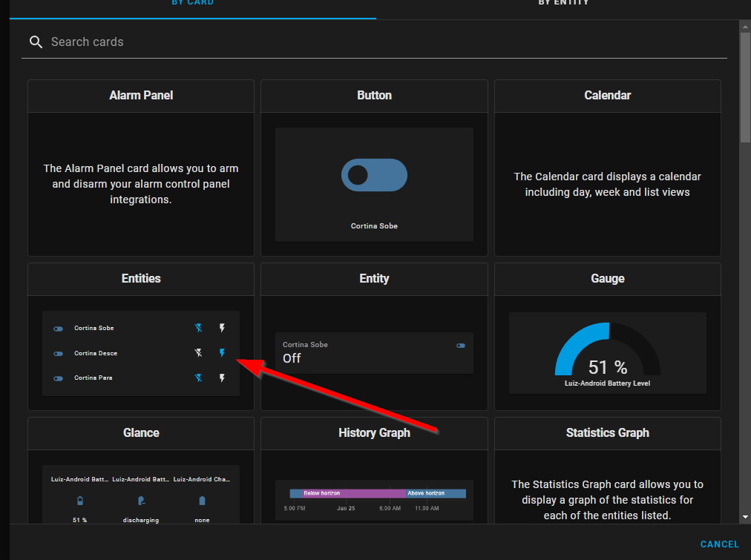Image resolution: width=751 pixels, height=560 pixels.
Task: Click the History Graph card title
Action: tap(374, 432)
